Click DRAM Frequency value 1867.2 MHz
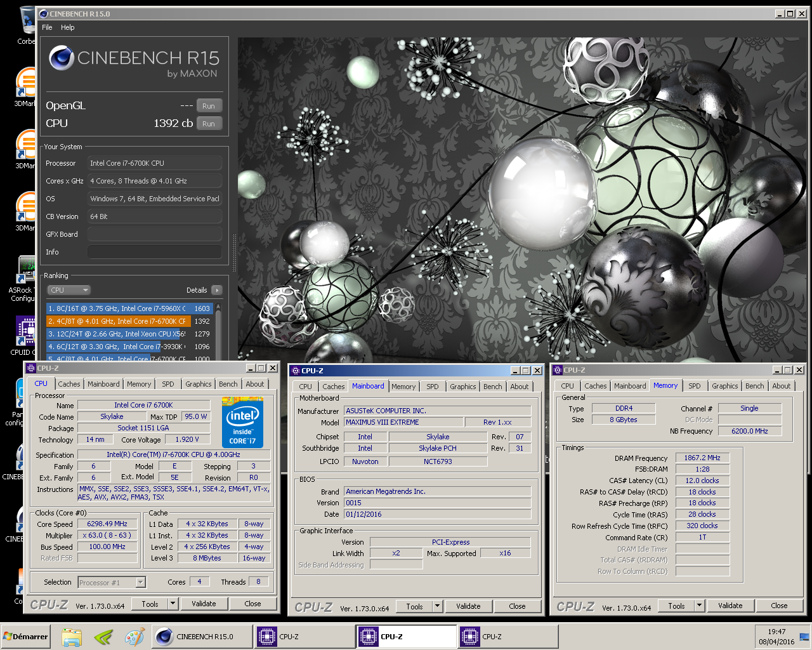812x650 pixels. (x=702, y=458)
